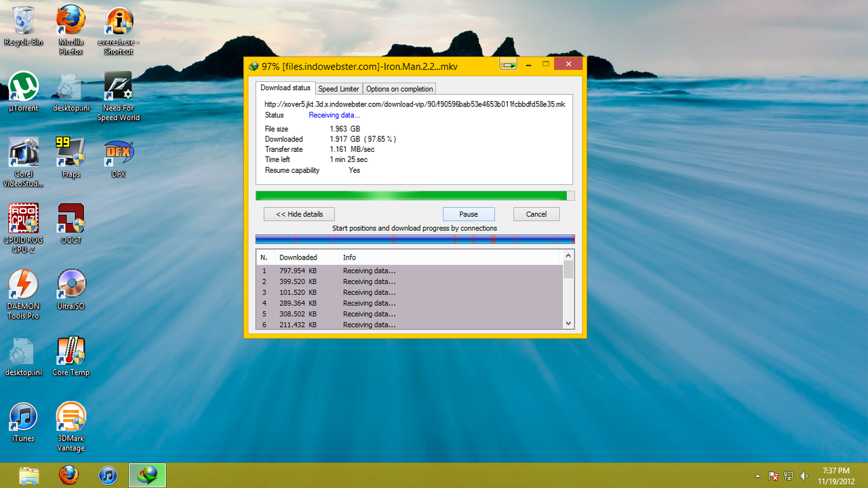This screenshot has width=868, height=488.
Task: Open desktop.ini file beside Core Temp
Action: 23,356
